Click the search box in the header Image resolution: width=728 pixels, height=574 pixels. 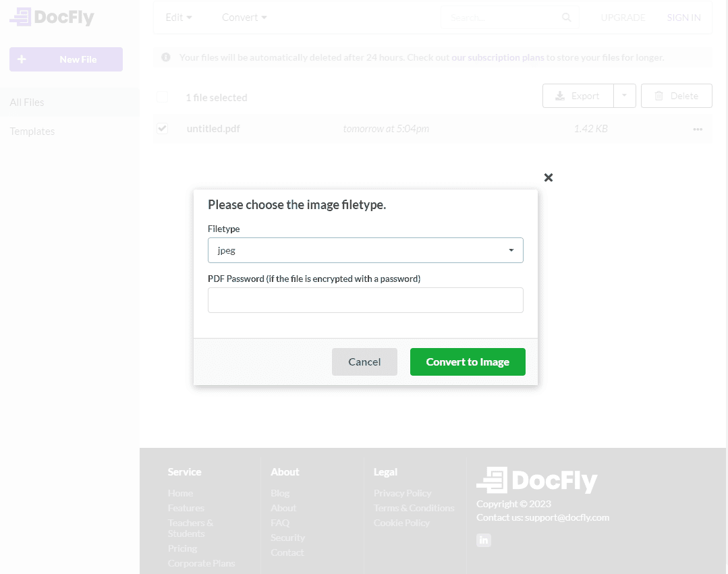(x=510, y=18)
